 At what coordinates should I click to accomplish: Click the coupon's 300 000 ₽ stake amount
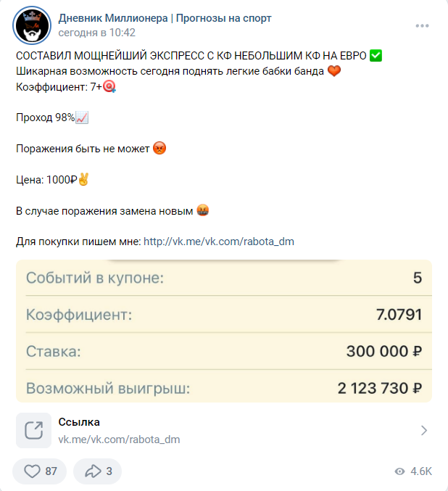[383, 352]
